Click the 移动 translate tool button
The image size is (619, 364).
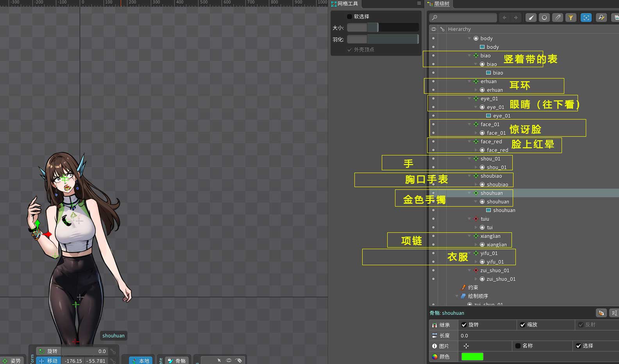coord(48,360)
